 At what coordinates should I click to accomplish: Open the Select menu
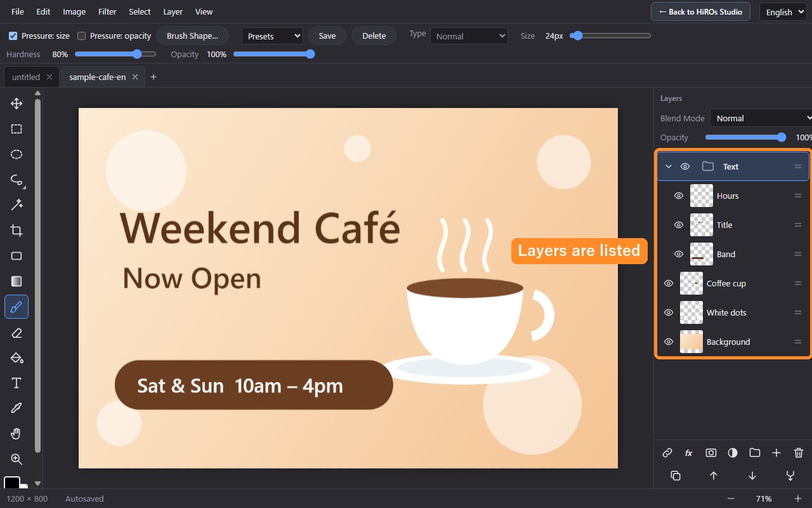click(140, 12)
